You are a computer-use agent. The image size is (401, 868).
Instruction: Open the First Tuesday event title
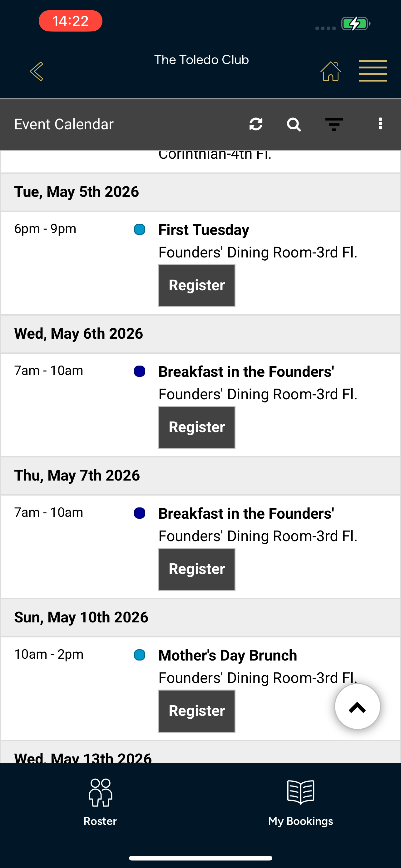(x=204, y=230)
